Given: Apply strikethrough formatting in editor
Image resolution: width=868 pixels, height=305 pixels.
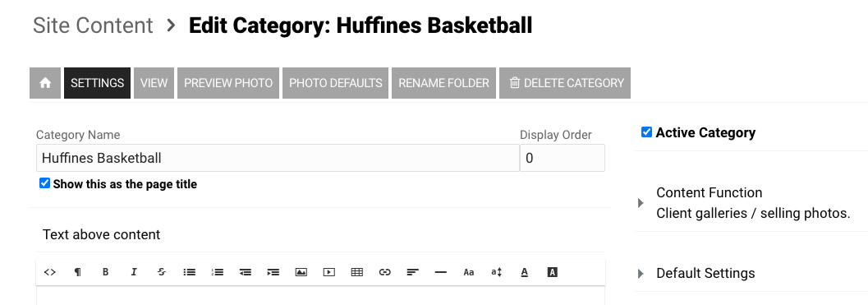Looking at the screenshot, I should [x=161, y=272].
